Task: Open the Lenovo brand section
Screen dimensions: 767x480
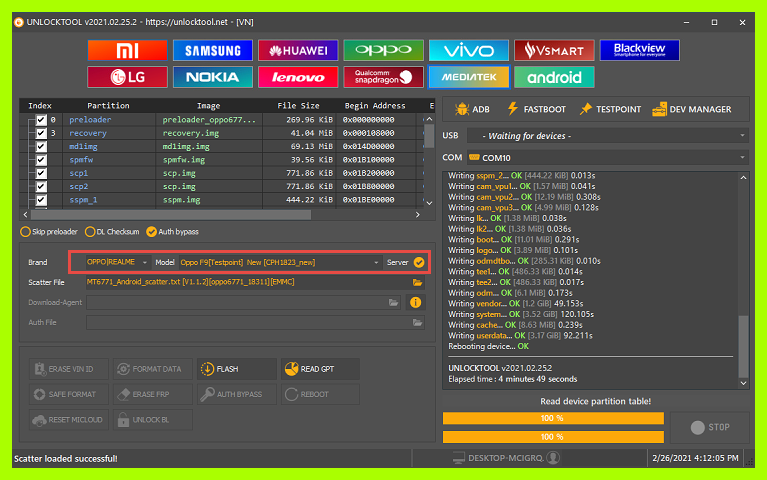Action: 298,77
